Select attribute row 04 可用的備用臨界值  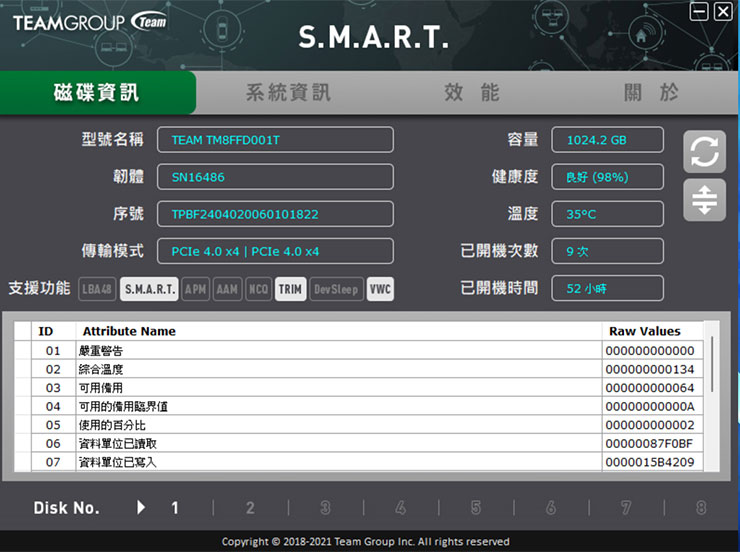pyautogui.click(x=359, y=406)
